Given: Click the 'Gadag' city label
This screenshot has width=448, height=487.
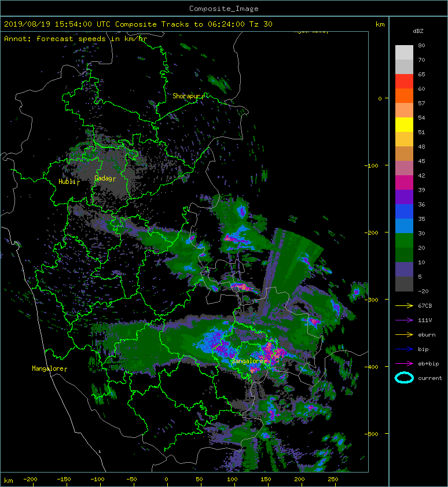Looking at the screenshot, I should pos(103,178).
